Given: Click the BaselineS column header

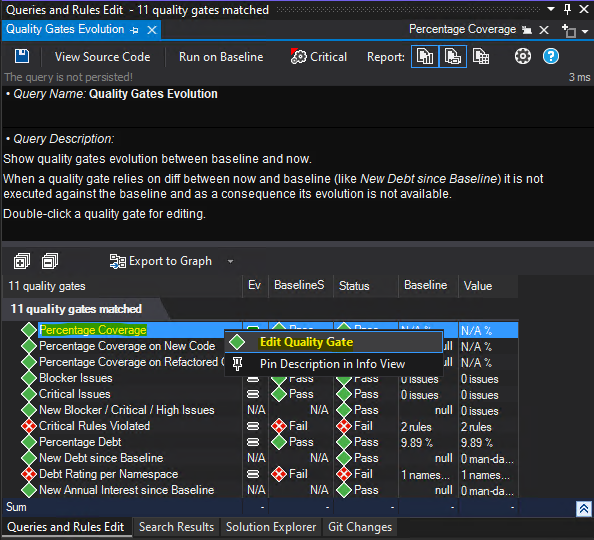Looking at the screenshot, I should point(300,286).
